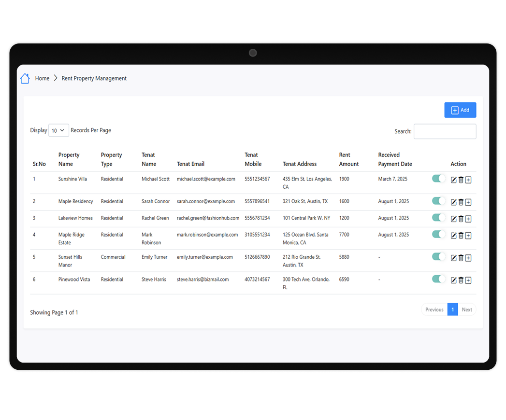Image resolution: width=506 pixels, height=420 pixels.
Task: Click trash icon for Sunset Hills Manor
Action: (461, 258)
